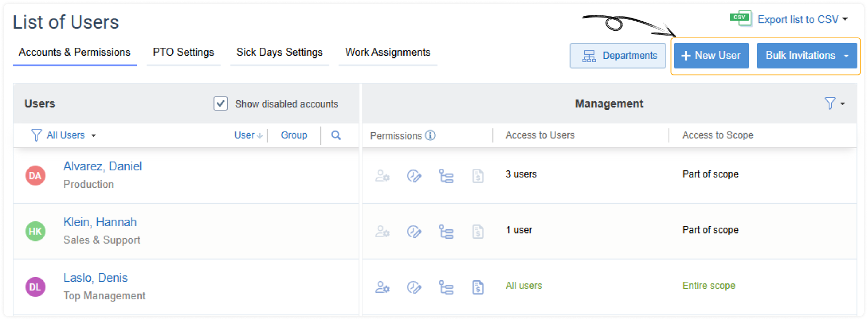868x320 pixels.
Task: Click Daniel Alvarez's DA avatar
Action: click(x=35, y=176)
